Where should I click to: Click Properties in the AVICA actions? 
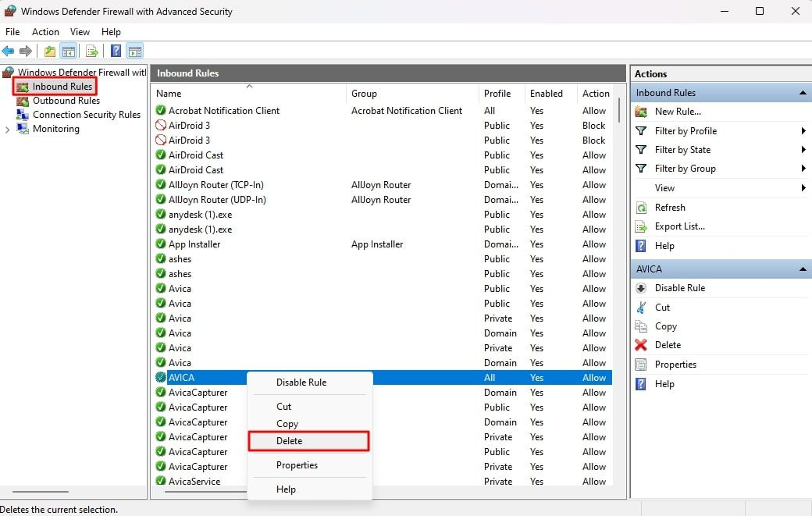[x=675, y=365]
